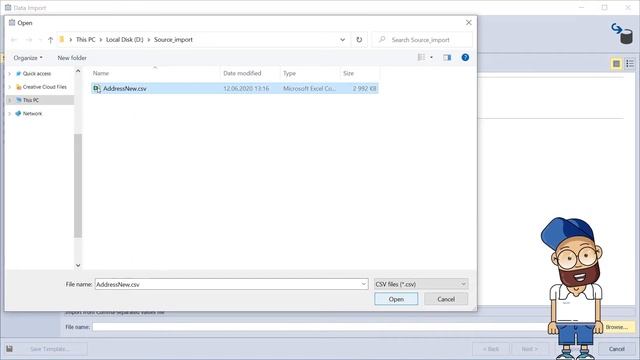Click Next button in Data Import wizard
The height and width of the screenshot is (360, 640).
(529, 349)
